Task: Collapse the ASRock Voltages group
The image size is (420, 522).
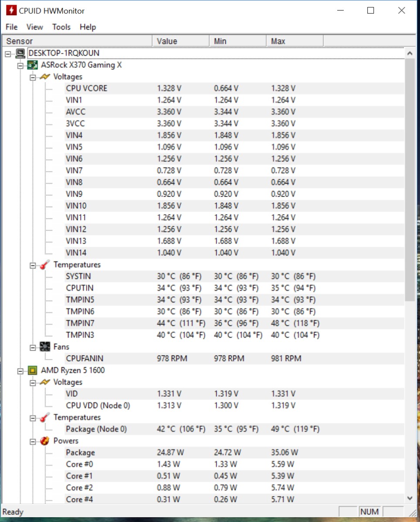Action: [33, 78]
